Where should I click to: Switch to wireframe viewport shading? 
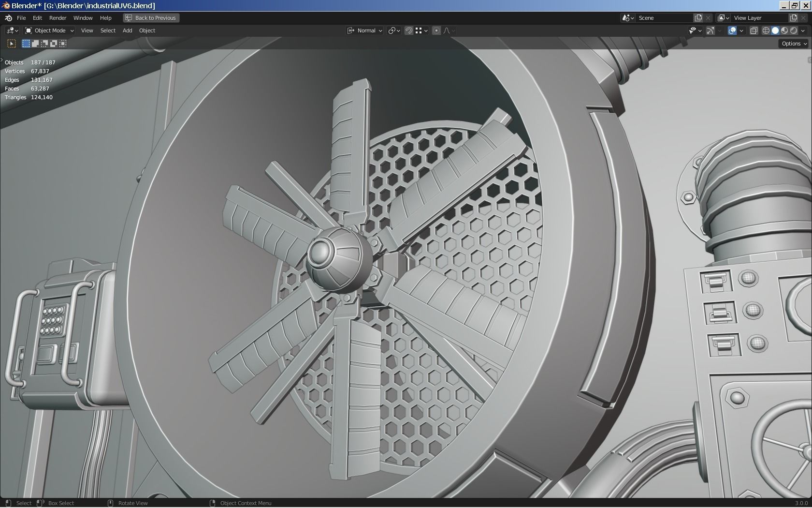(x=766, y=30)
